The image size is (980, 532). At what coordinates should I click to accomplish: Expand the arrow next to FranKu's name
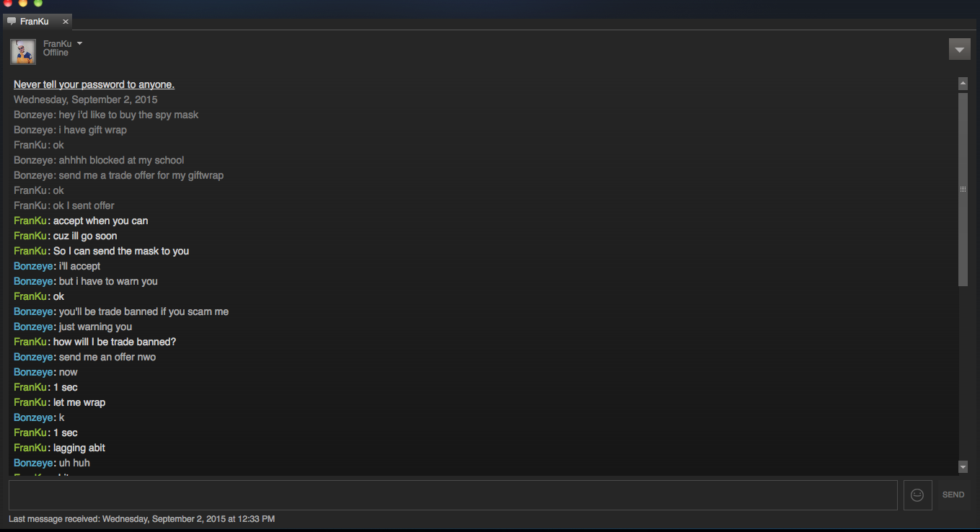[x=79, y=44]
